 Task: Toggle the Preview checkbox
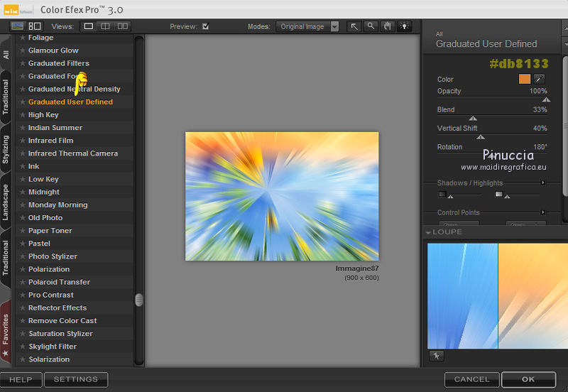[205, 27]
